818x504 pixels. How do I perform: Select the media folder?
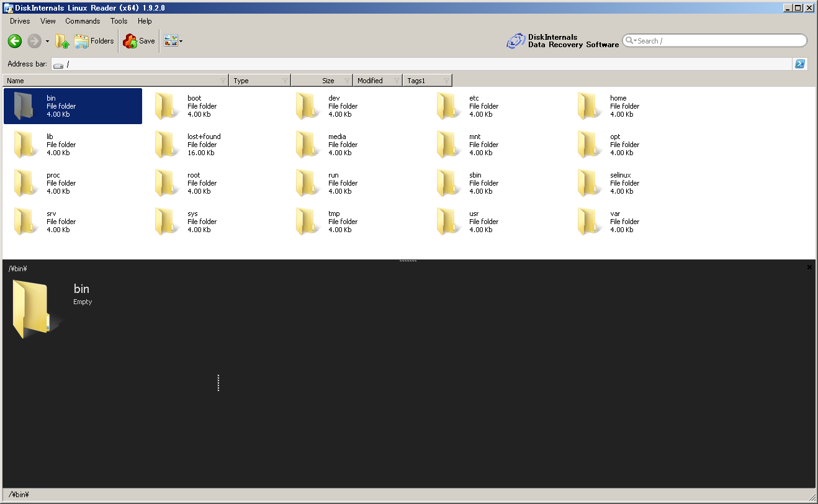[354, 145]
